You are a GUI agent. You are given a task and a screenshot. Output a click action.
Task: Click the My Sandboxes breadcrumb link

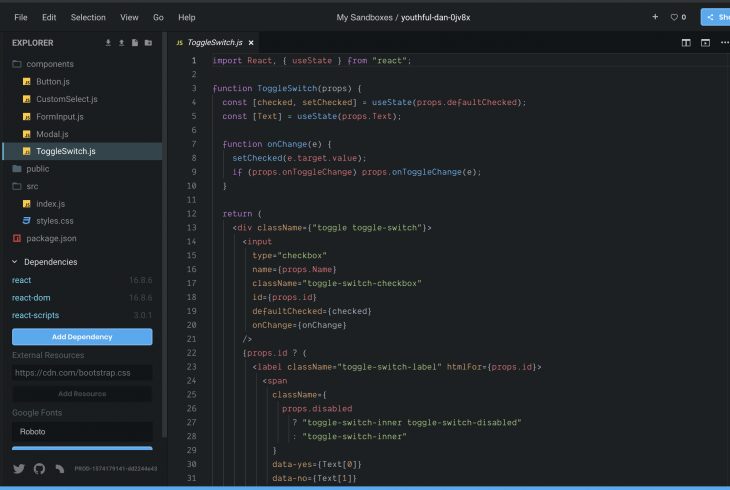pyautogui.click(x=365, y=17)
